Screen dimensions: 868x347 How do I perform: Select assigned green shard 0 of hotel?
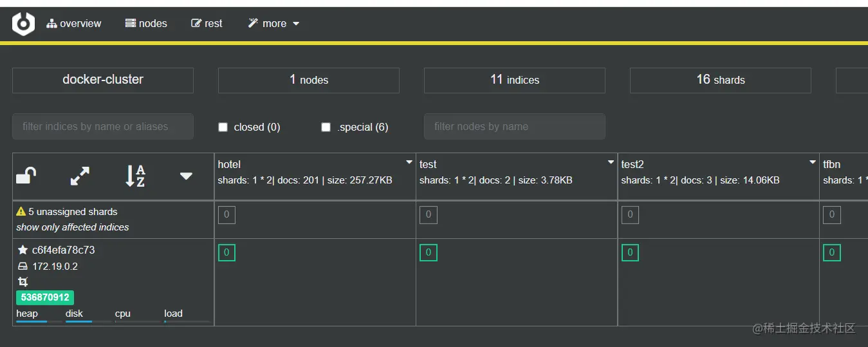pos(226,252)
